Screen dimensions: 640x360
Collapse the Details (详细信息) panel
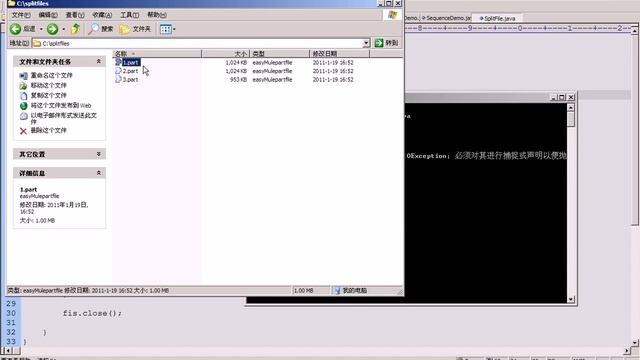pos(98,173)
